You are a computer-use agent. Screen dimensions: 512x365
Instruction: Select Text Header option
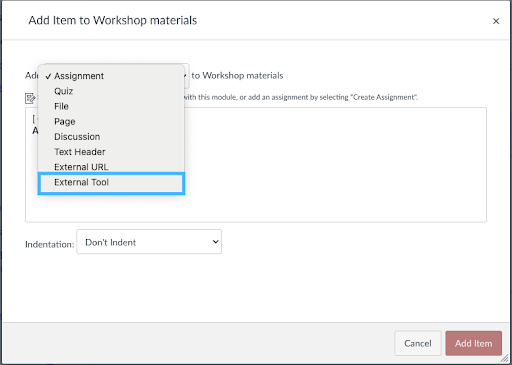pos(111,152)
